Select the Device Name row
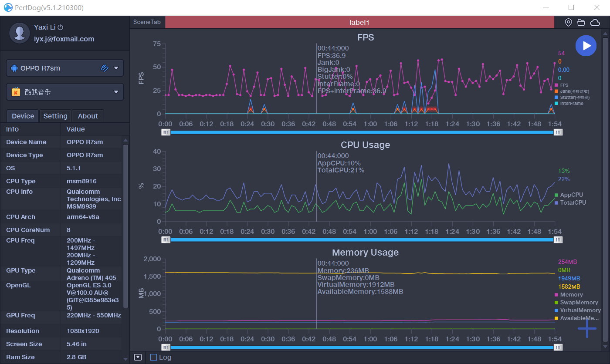This screenshot has width=610, height=364. pos(61,142)
